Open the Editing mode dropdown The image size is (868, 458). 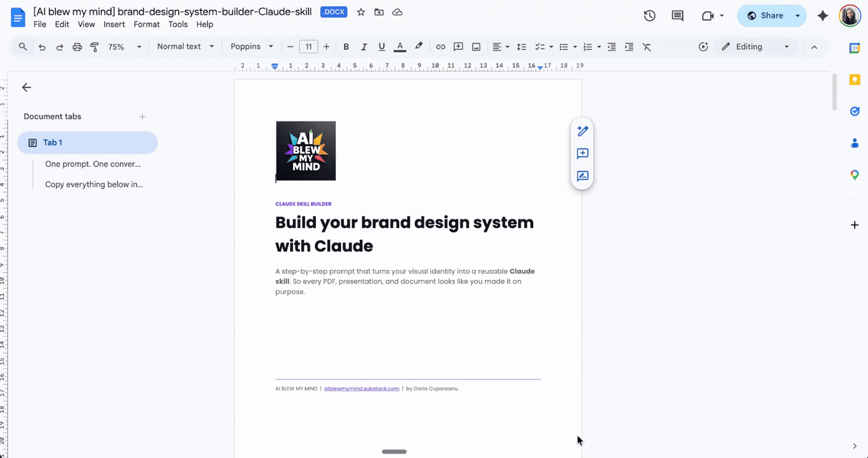click(x=755, y=46)
